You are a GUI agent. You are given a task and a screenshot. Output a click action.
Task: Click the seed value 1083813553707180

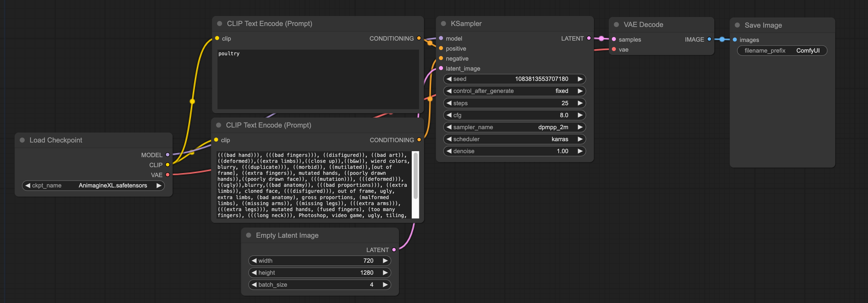tap(541, 79)
